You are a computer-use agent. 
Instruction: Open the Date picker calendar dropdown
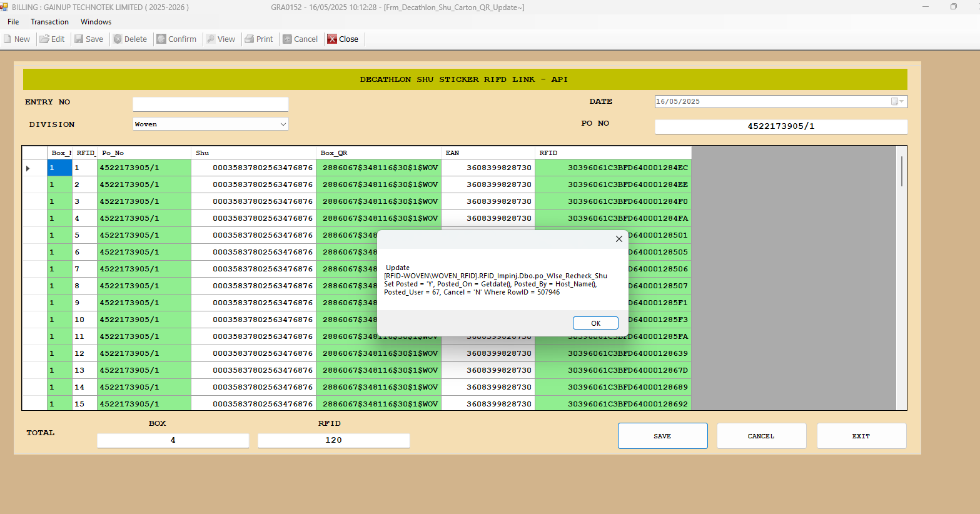[x=897, y=101]
